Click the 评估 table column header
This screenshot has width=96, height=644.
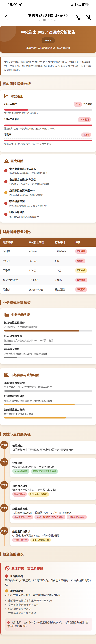pyautogui.click(x=78, y=242)
